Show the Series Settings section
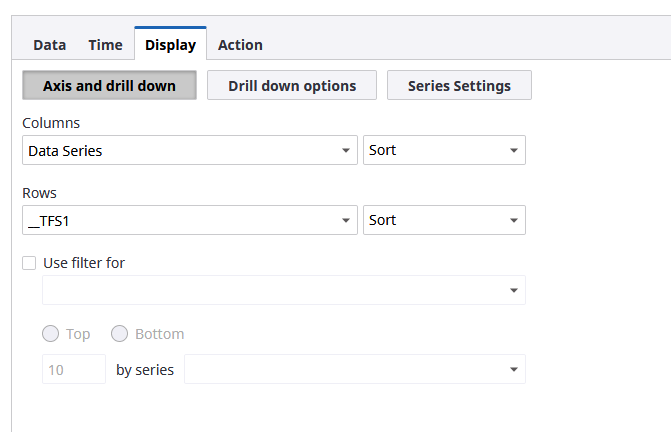The height and width of the screenshot is (432, 671). (459, 86)
